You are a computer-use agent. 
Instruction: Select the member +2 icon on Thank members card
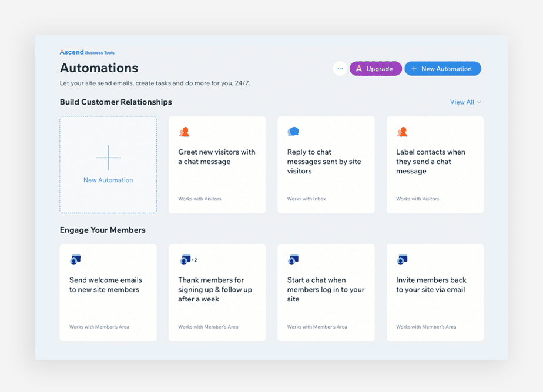tap(186, 259)
